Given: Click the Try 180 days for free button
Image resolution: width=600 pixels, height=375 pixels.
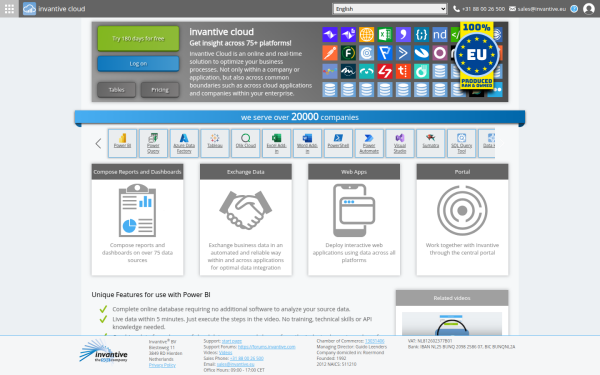Looking at the screenshot, I should 138,38.
